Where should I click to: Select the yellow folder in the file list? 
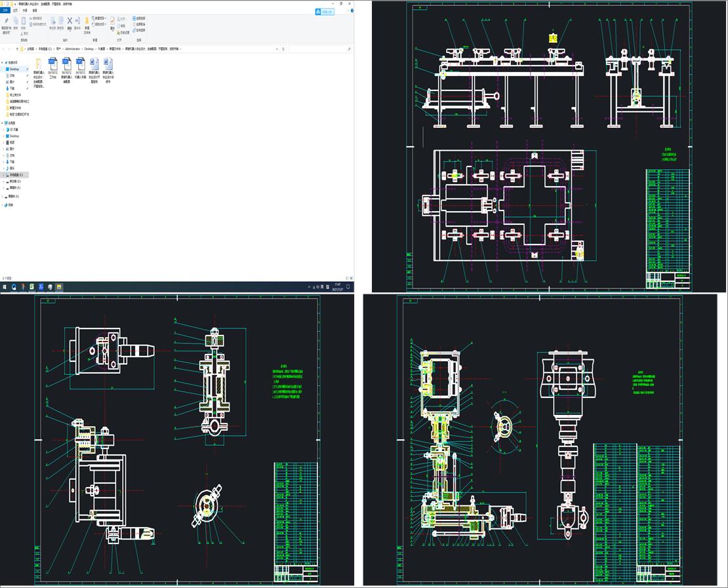coord(39,64)
